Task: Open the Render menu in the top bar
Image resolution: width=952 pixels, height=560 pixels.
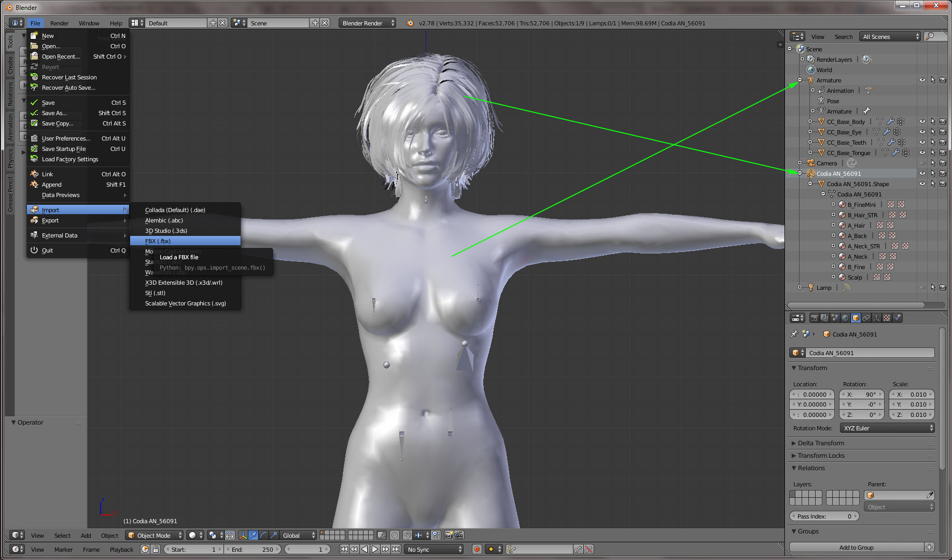Action: [60, 23]
